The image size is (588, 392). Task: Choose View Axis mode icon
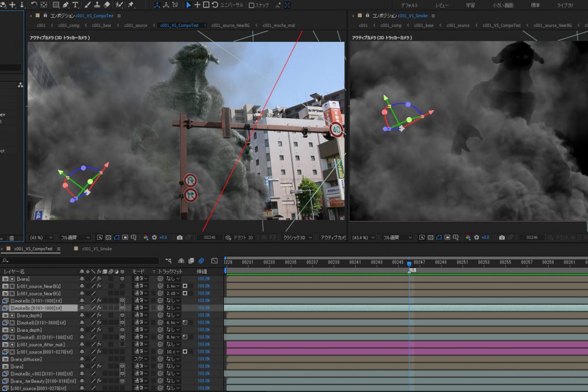(175, 5)
